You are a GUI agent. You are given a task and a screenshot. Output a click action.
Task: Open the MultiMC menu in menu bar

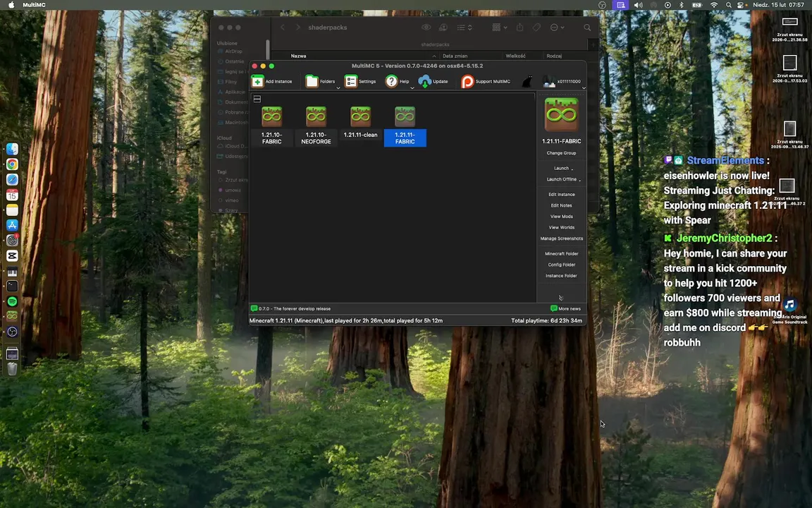coord(34,5)
